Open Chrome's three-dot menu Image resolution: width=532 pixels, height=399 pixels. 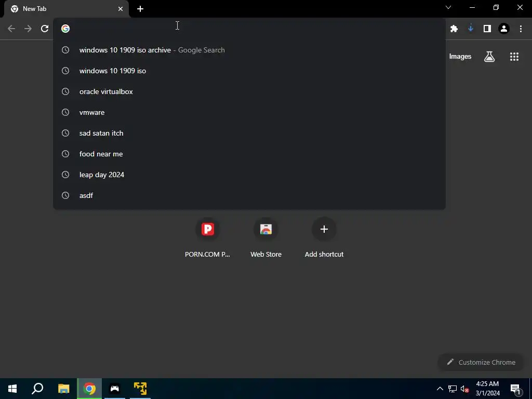pyautogui.click(x=521, y=29)
